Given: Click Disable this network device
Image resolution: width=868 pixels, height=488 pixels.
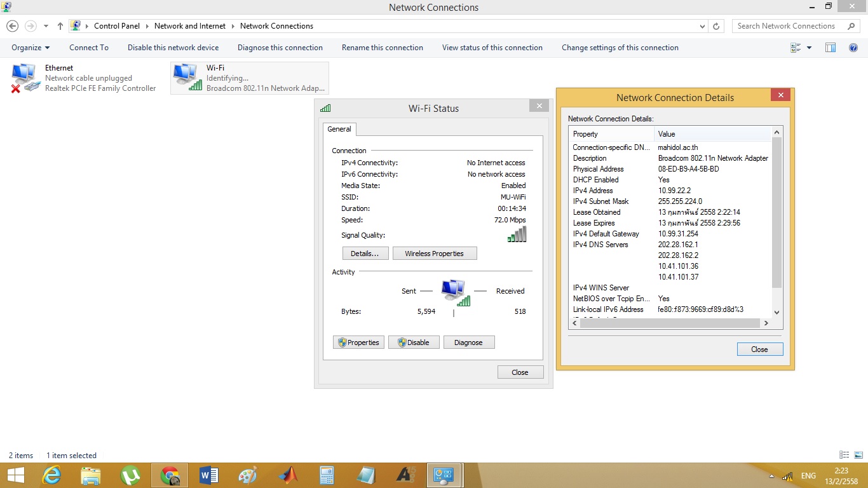Looking at the screenshot, I should (x=173, y=48).
